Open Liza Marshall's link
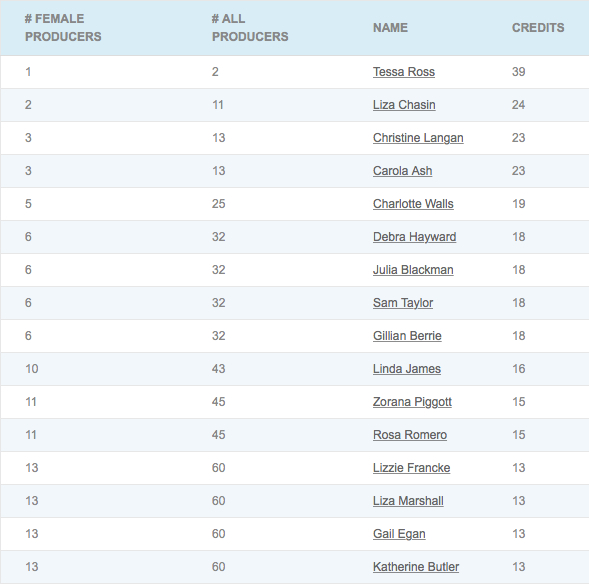The width and height of the screenshot is (589, 584). [408, 501]
